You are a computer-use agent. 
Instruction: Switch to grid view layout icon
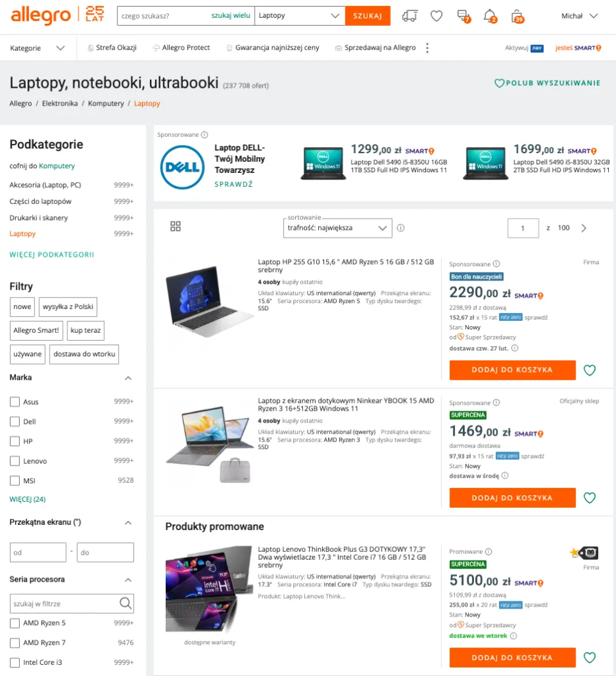coord(176,226)
